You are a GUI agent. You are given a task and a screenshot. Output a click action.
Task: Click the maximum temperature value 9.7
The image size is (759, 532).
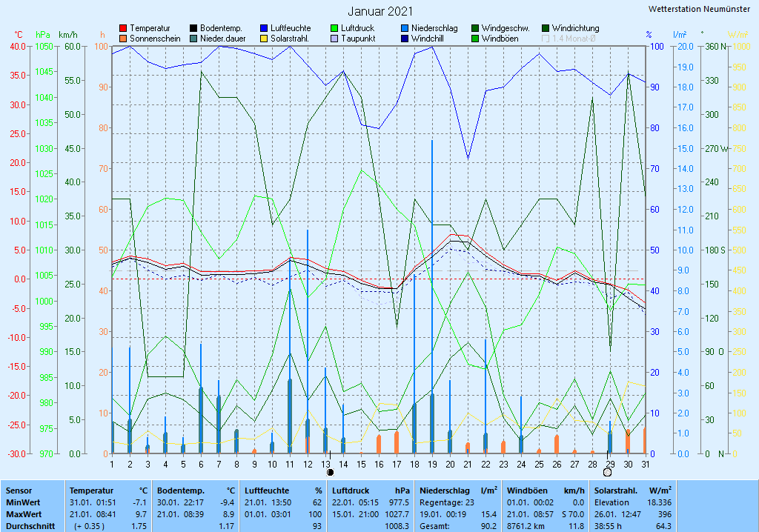point(141,514)
